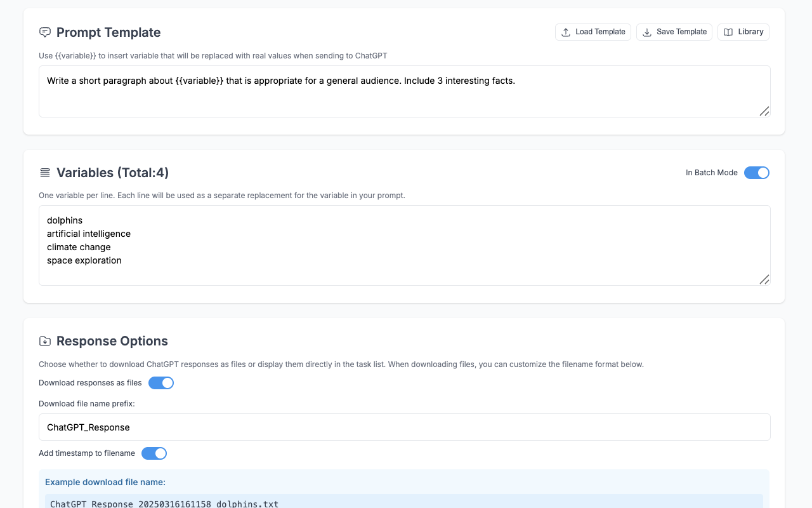Click the folder download icon beside Response Options
The image size is (812, 508).
[x=45, y=341]
